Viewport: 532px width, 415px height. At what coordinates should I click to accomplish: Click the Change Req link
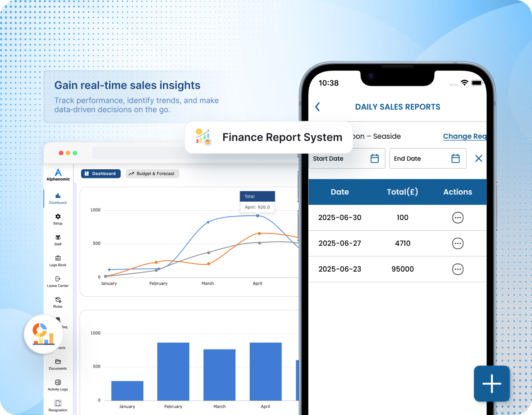pos(465,136)
